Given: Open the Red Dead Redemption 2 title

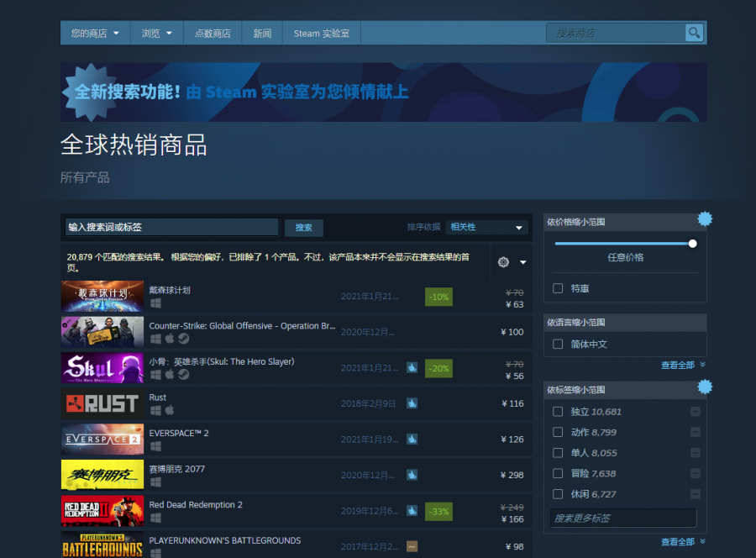Looking at the screenshot, I should point(196,504).
